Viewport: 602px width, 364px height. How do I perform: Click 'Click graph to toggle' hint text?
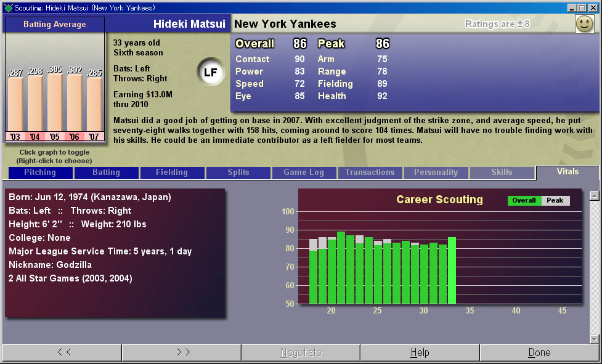54,152
